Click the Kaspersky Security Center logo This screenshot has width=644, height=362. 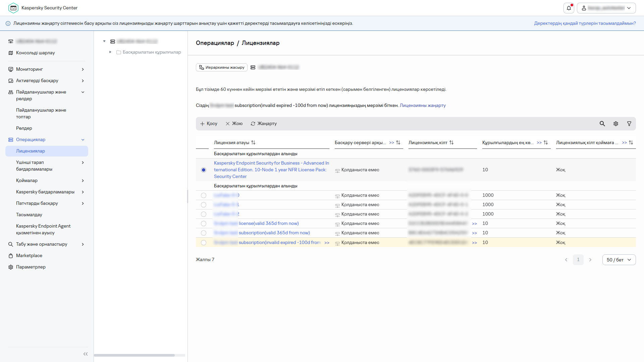click(13, 8)
